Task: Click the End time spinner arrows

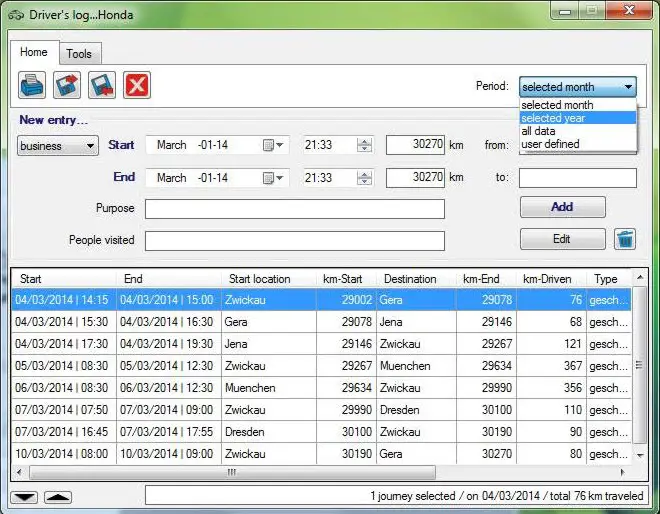Action: click(364, 178)
